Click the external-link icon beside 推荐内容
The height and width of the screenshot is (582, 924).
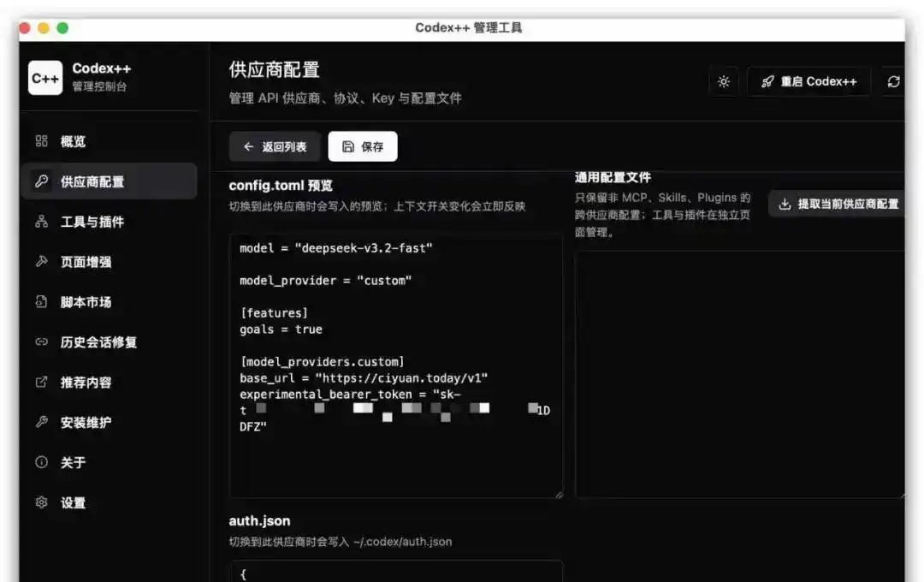pos(41,382)
